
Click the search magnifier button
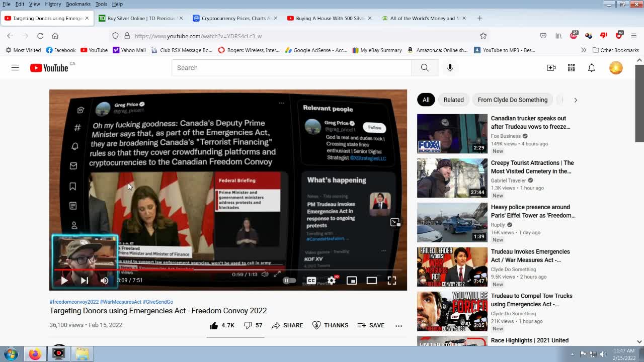pos(425,68)
